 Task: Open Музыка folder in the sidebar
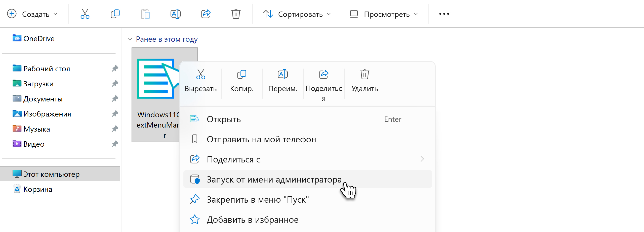[31, 129]
